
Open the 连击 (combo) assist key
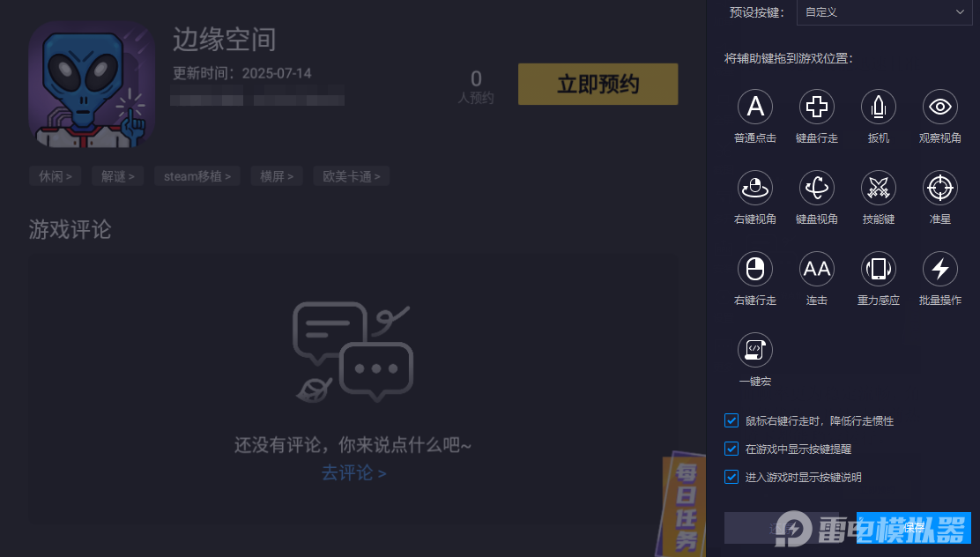click(x=816, y=269)
